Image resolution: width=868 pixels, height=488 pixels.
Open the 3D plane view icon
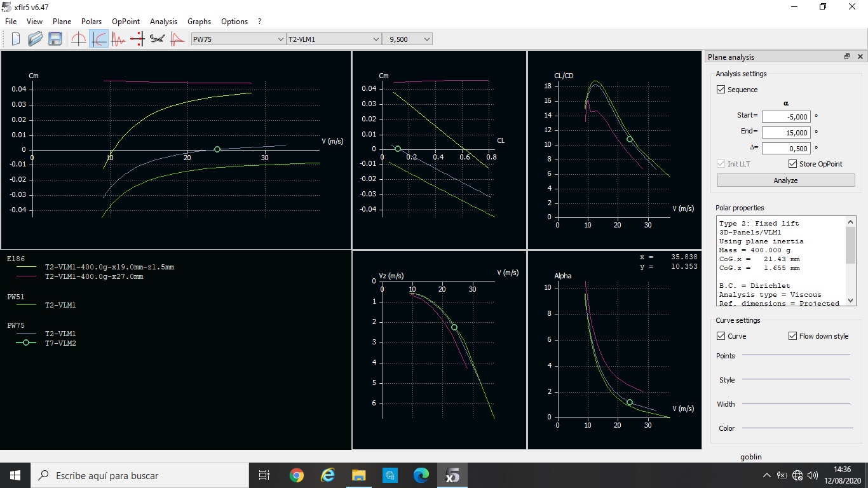click(157, 39)
